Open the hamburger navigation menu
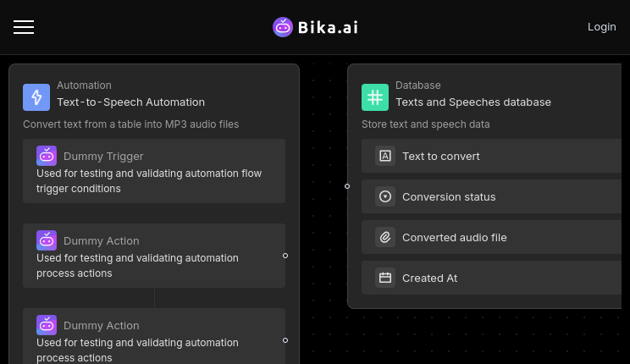Image resolution: width=630 pixels, height=364 pixels. pos(24,27)
